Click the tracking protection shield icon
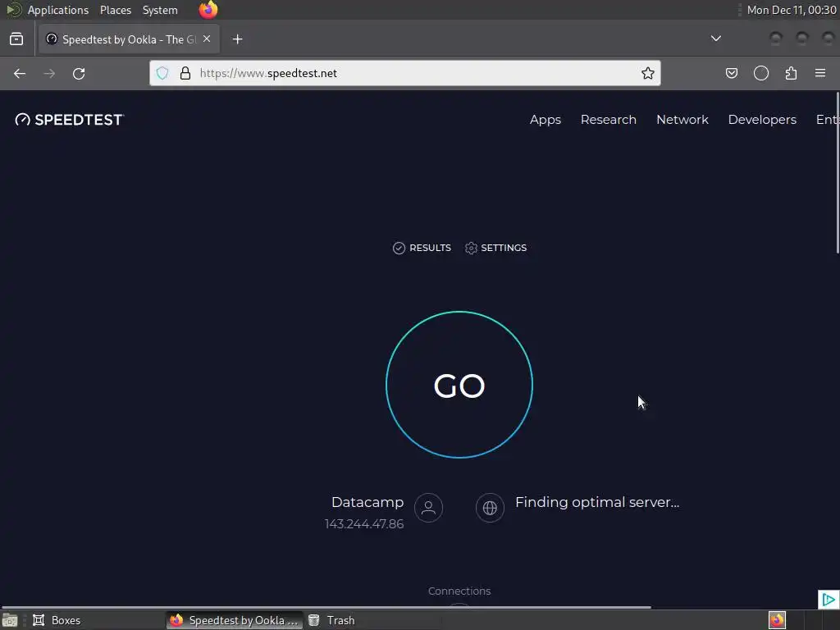840x630 pixels. click(x=162, y=73)
